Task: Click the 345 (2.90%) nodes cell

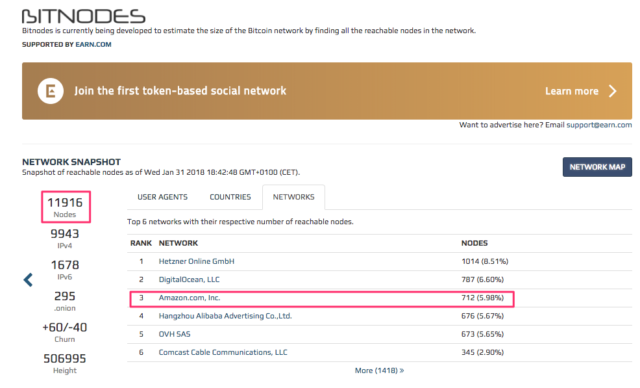Action: pos(483,352)
